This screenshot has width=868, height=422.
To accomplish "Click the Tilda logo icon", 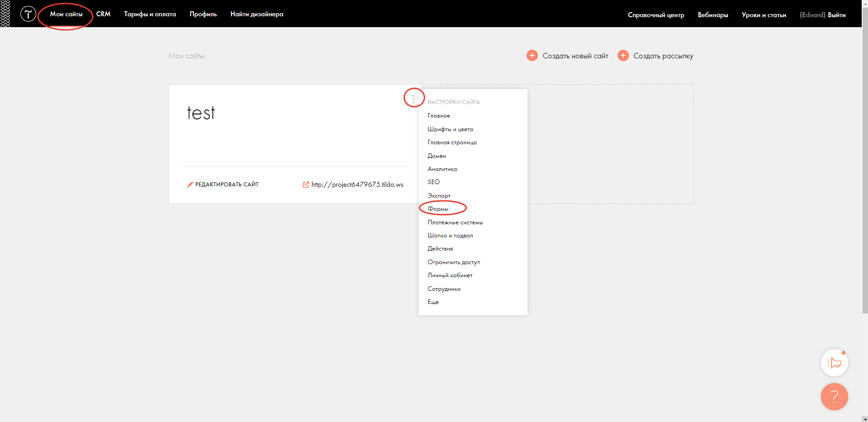I will pyautogui.click(x=28, y=14).
